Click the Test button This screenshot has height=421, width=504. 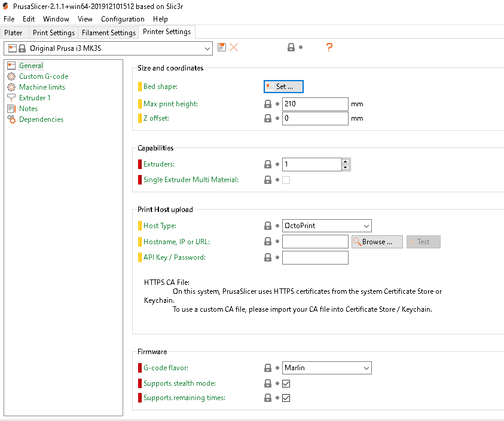(x=423, y=242)
